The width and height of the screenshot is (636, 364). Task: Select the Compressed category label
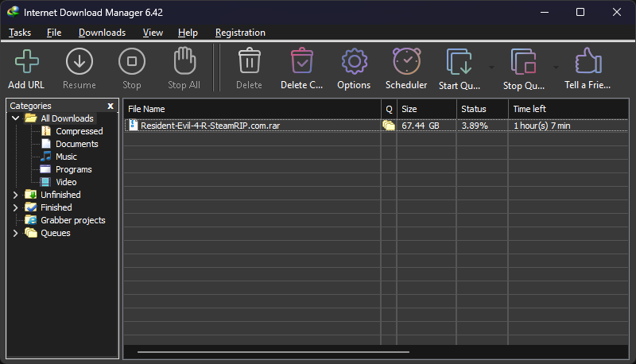point(79,131)
